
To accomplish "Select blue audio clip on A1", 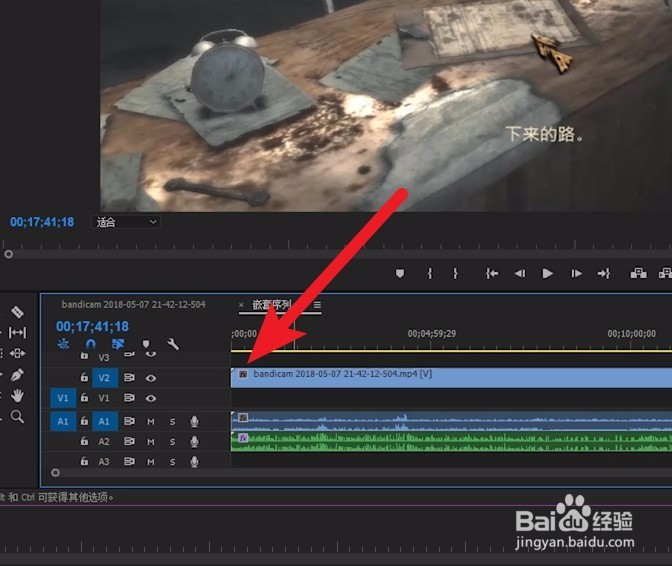I will tap(451, 421).
